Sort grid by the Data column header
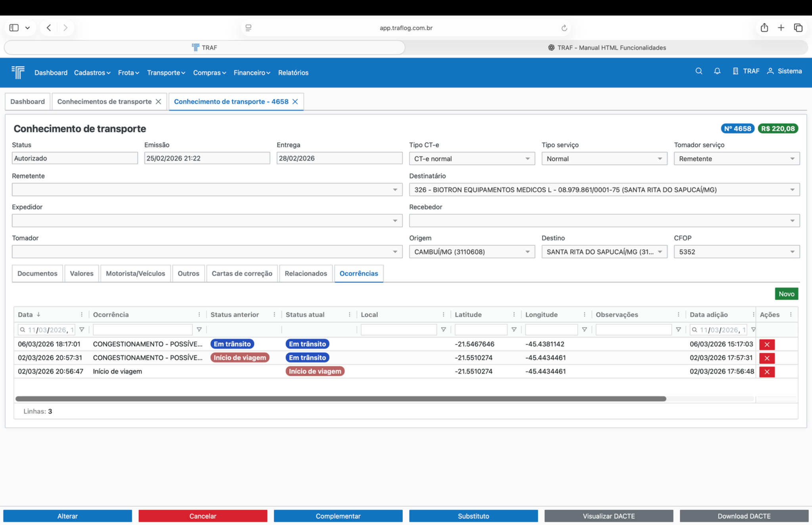The width and height of the screenshot is (812, 525). 25,314
